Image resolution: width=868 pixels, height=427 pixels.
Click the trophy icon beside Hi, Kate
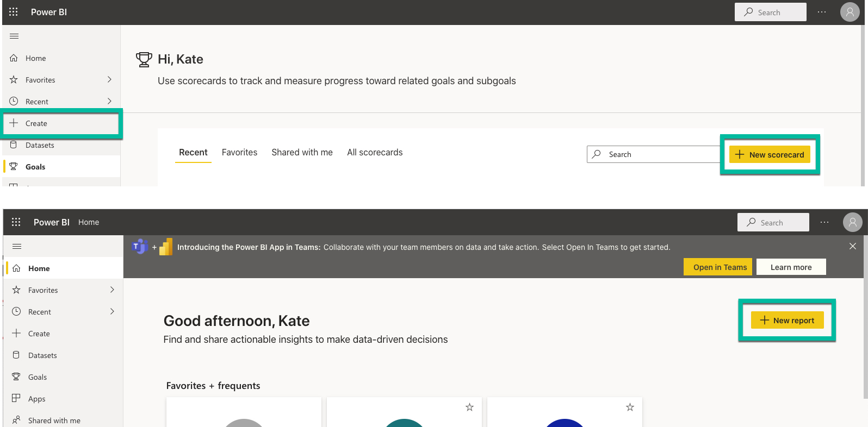pyautogui.click(x=144, y=59)
